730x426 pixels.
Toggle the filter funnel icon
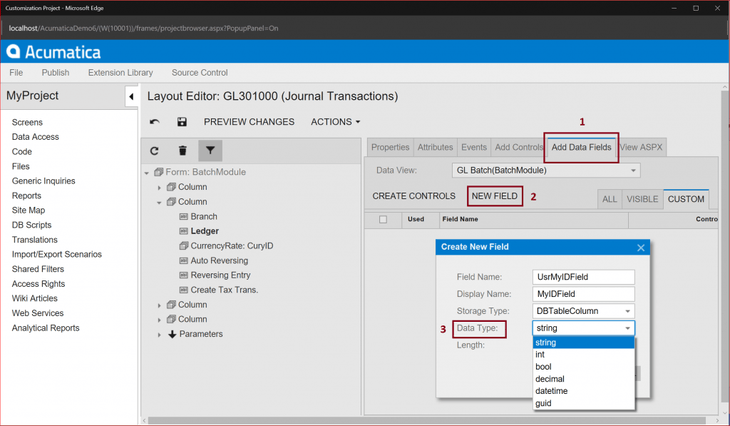pyautogui.click(x=210, y=151)
